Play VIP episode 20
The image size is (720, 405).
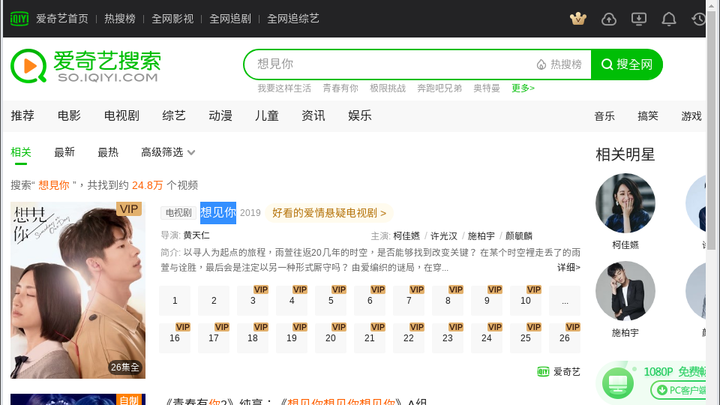(331, 338)
